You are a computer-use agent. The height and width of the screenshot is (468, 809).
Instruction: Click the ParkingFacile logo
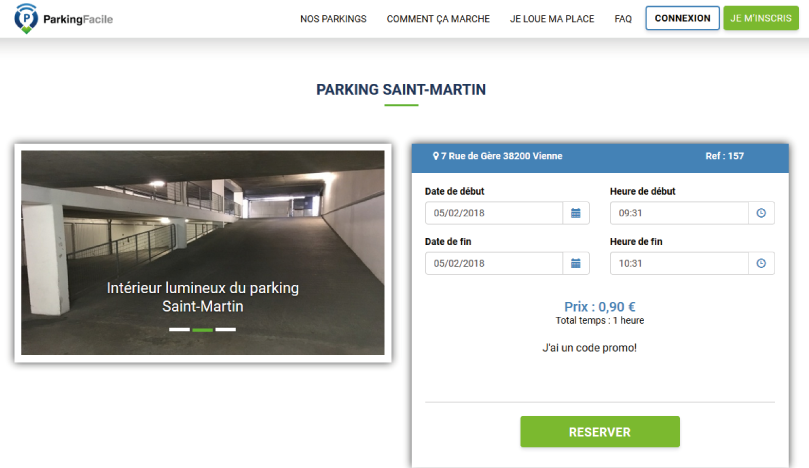coord(63,19)
